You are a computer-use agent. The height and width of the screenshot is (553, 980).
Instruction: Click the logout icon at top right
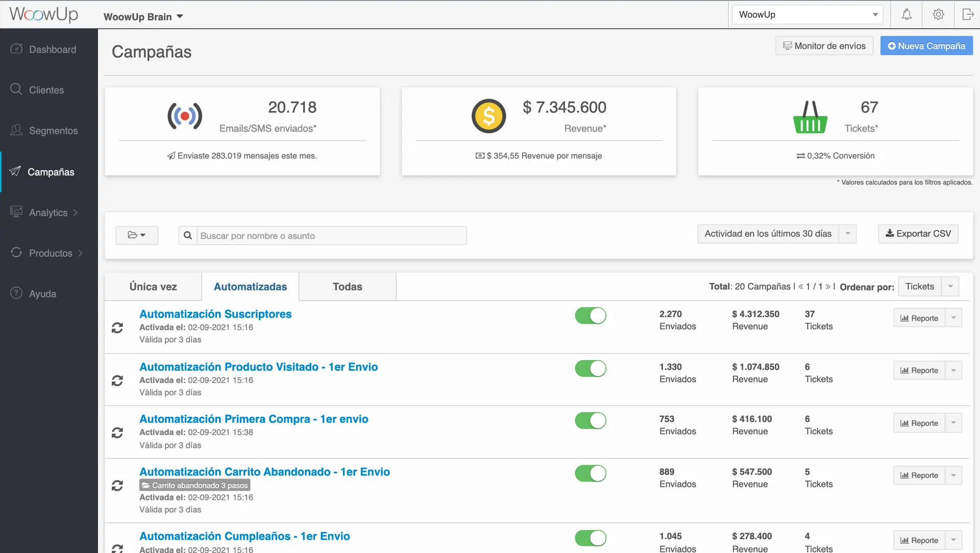click(967, 14)
